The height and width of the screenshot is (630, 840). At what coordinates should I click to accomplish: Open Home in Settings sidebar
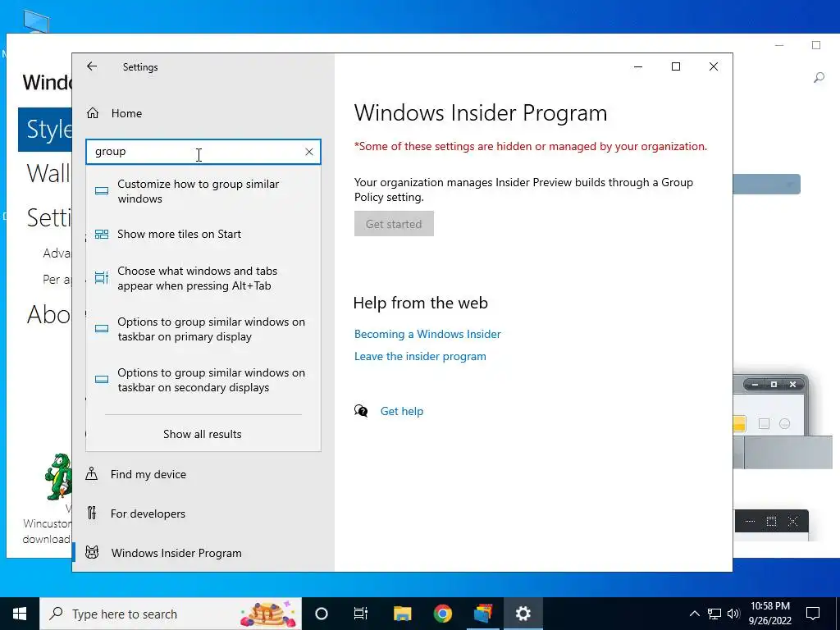[x=126, y=113]
